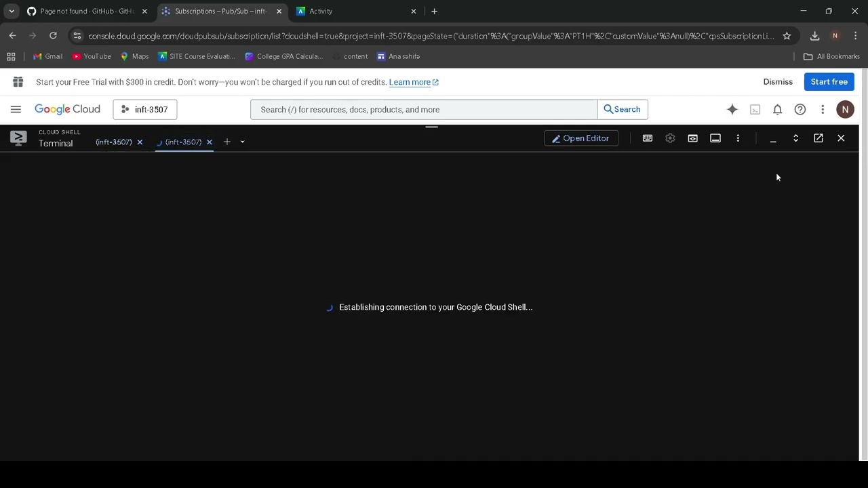Click the Google Cloud logo
Screen dimensions: 868x488
point(67,109)
